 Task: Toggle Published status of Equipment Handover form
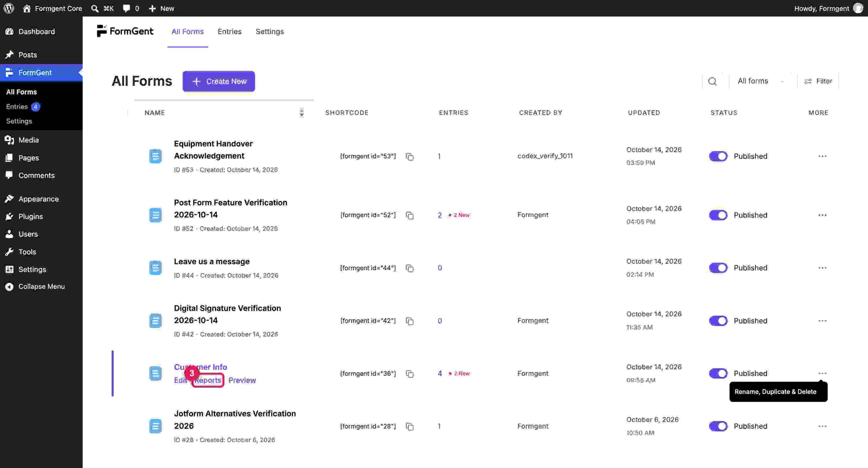coord(718,156)
